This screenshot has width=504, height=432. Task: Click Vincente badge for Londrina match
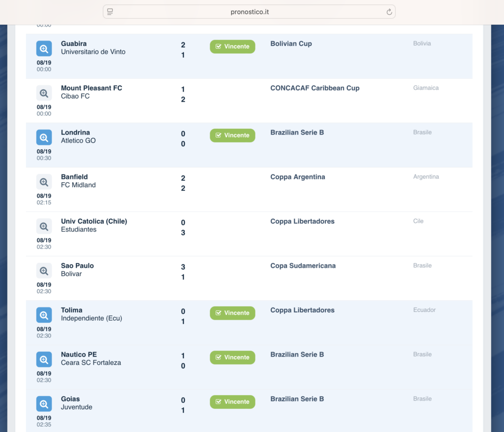coord(232,135)
